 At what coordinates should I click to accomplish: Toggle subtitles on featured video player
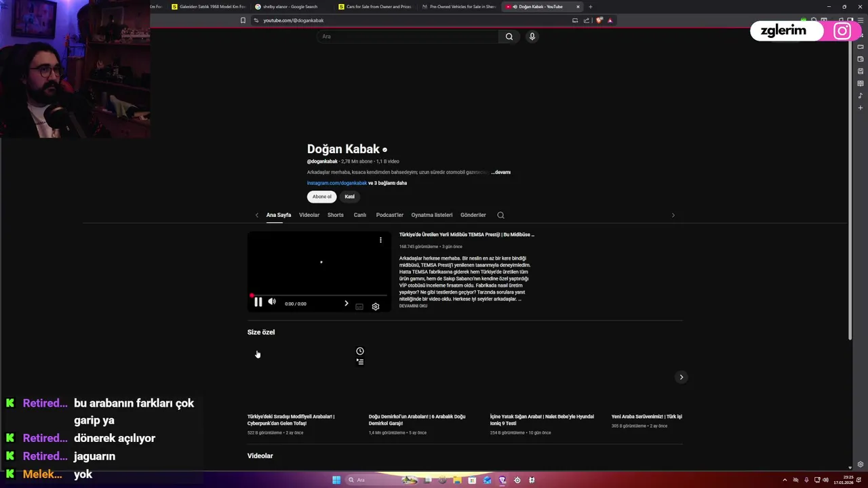[359, 306]
